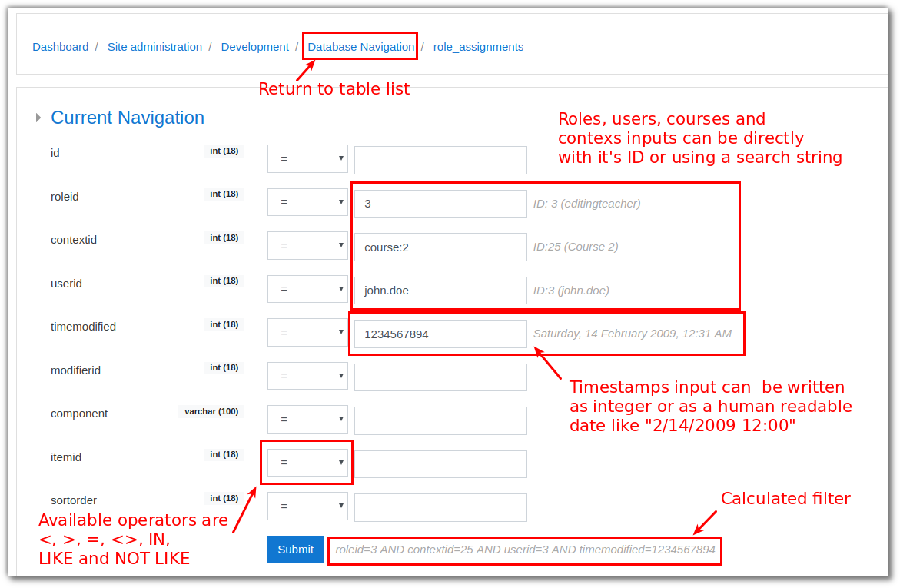Open the operator dropdown for itemid
This screenshot has height=588, width=900.
pyautogui.click(x=307, y=463)
